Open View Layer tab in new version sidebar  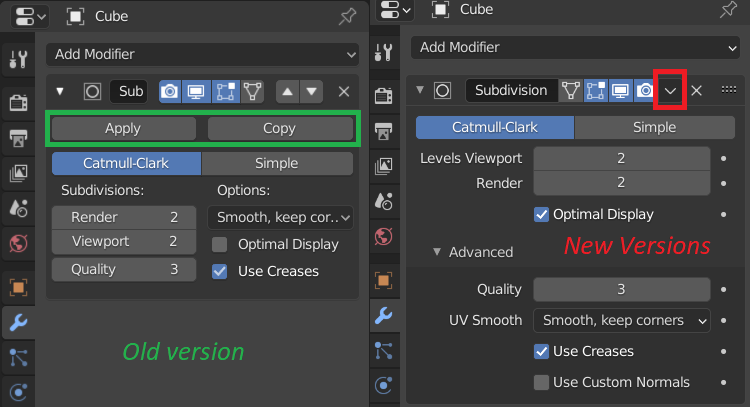point(384,166)
